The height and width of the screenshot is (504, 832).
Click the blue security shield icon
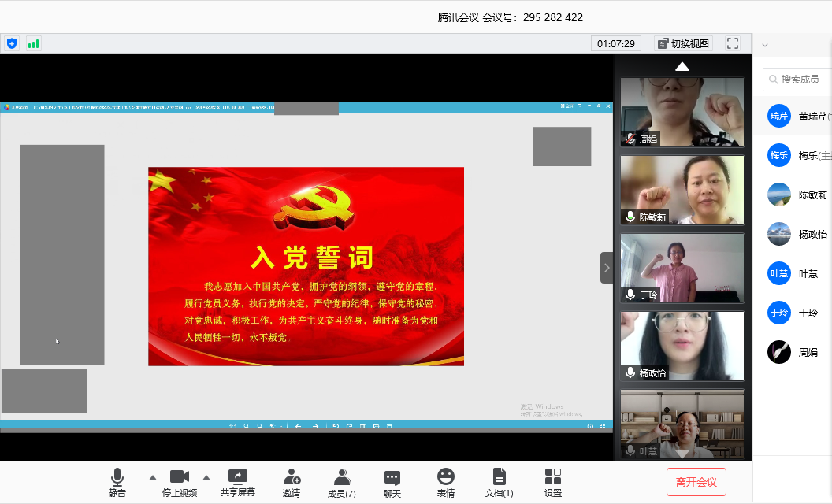(x=11, y=43)
